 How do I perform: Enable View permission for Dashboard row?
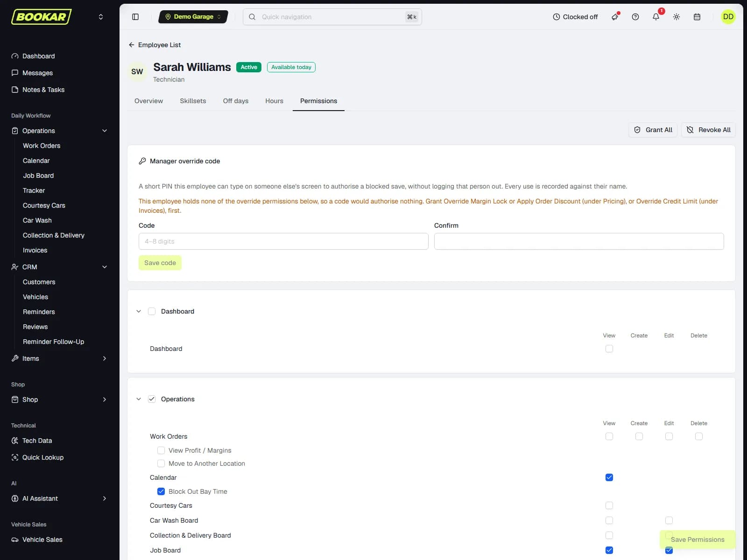tap(609, 349)
